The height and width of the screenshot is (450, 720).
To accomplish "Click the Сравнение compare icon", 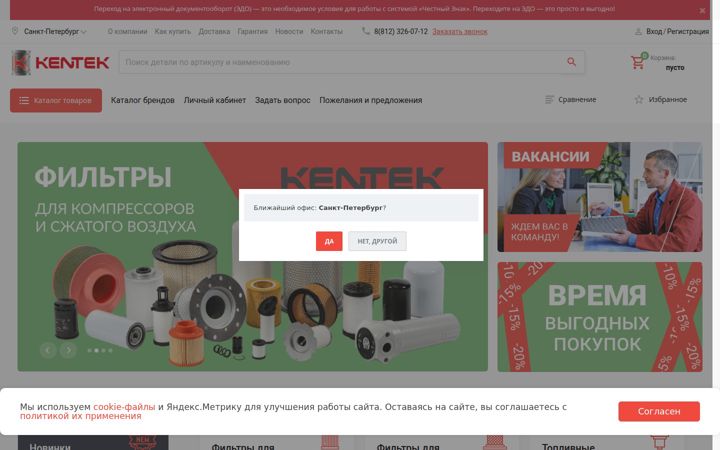I will click(549, 100).
